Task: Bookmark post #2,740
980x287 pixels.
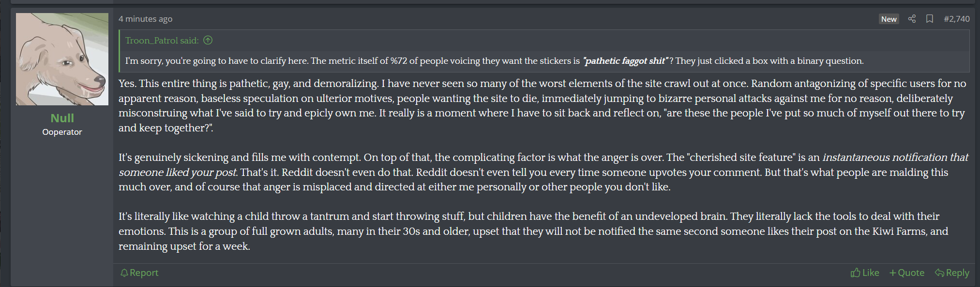Action: [930, 19]
